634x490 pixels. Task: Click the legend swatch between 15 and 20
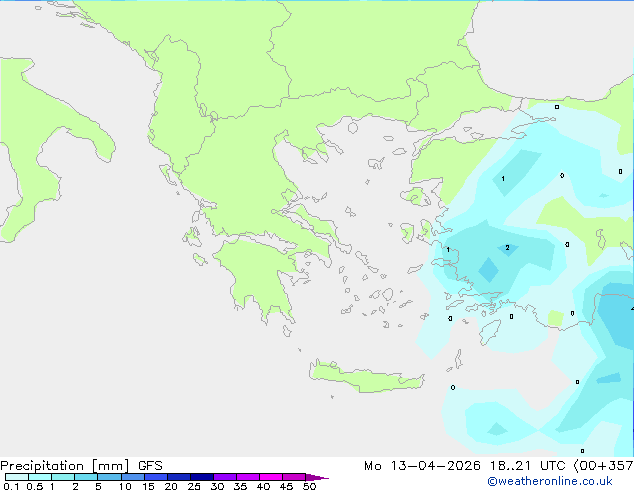coord(156,477)
